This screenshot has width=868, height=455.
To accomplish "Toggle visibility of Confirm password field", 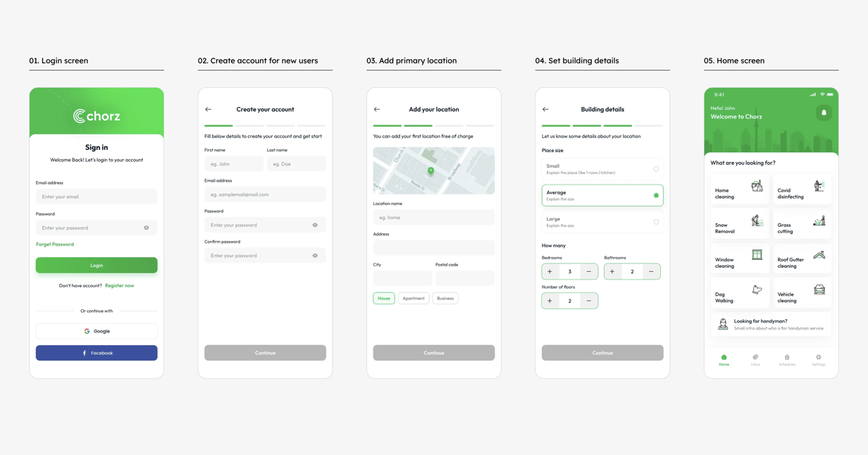I will click(x=315, y=256).
